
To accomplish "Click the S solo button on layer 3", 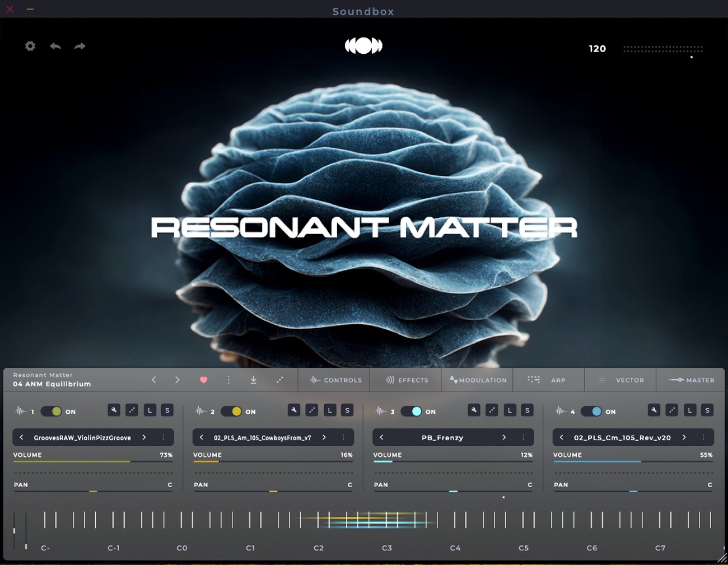I will click(527, 410).
